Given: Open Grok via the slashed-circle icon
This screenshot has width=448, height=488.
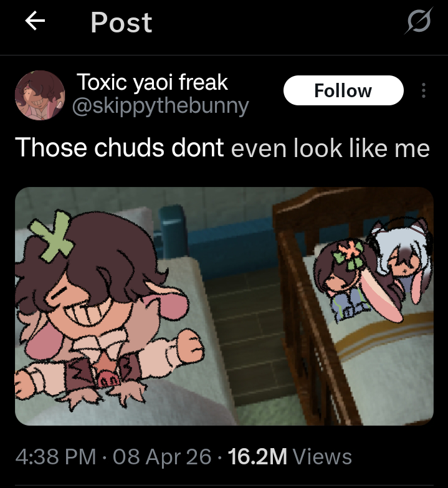Looking at the screenshot, I should (417, 22).
